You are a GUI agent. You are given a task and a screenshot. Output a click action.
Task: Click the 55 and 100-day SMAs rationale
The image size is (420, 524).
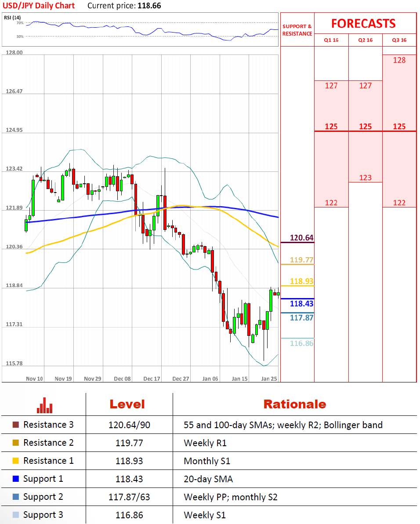(x=283, y=425)
